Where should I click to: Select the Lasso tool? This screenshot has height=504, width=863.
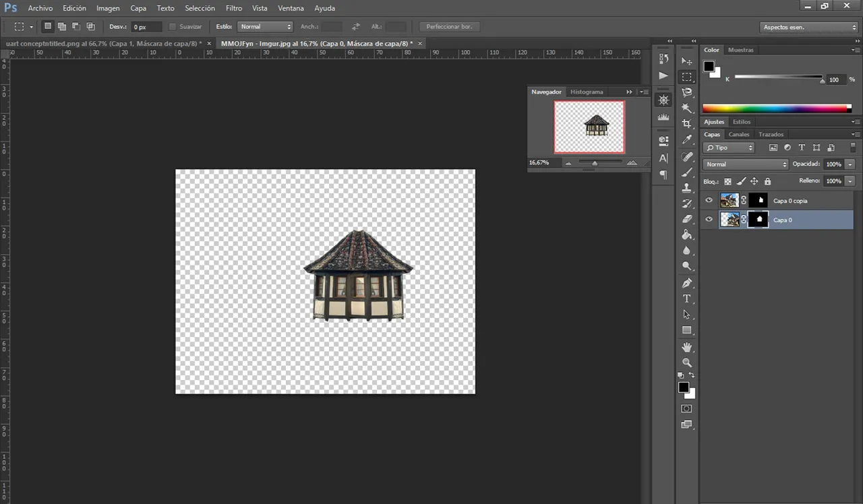click(686, 92)
